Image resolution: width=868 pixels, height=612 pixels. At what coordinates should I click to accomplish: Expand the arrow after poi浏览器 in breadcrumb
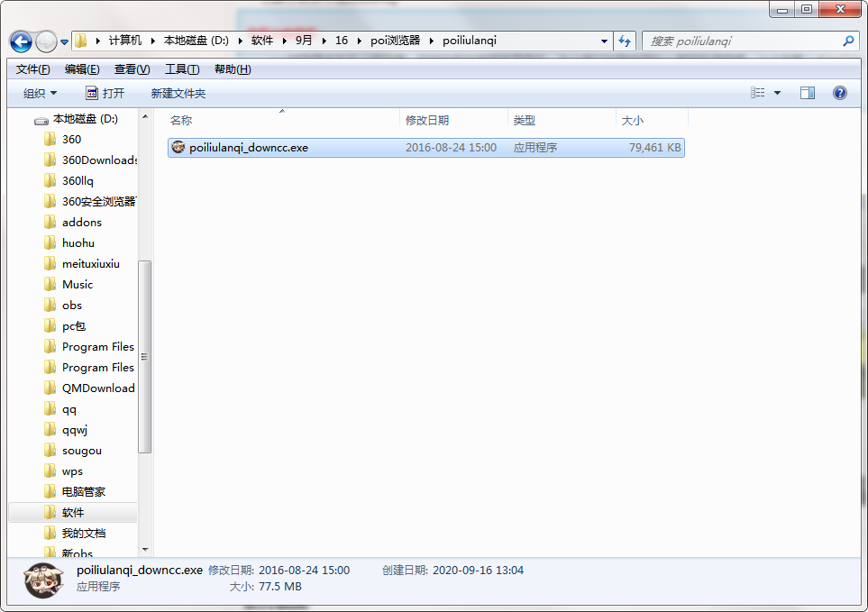(431, 41)
